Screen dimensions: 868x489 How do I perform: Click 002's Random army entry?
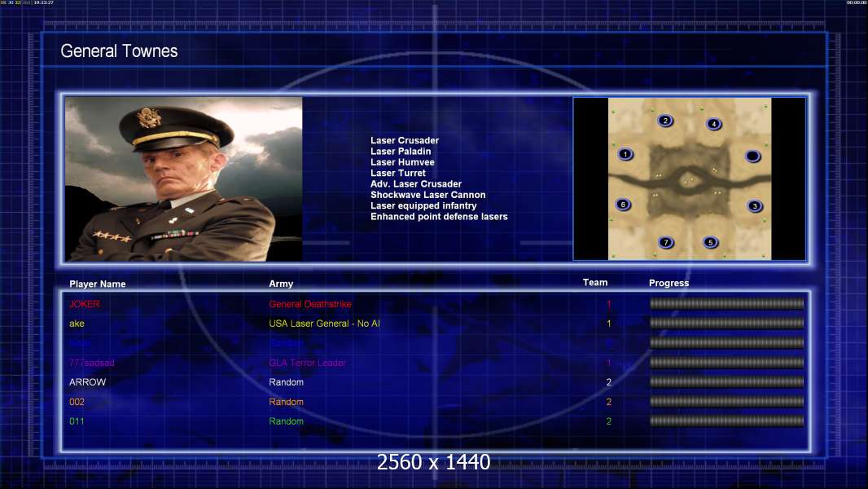click(x=286, y=402)
